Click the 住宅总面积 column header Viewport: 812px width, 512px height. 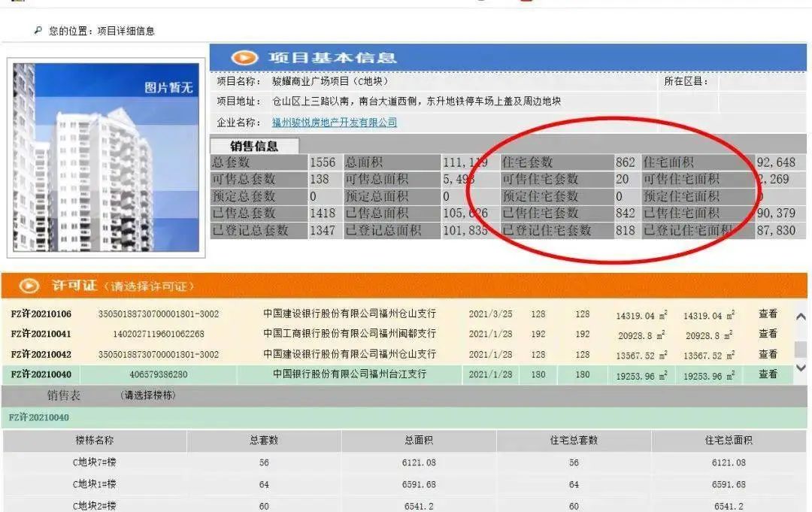pyautogui.click(x=729, y=440)
